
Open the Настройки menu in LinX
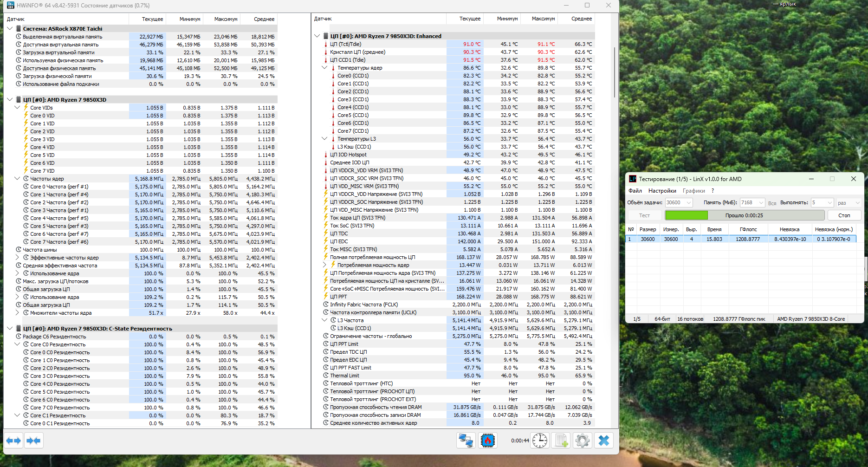(662, 191)
